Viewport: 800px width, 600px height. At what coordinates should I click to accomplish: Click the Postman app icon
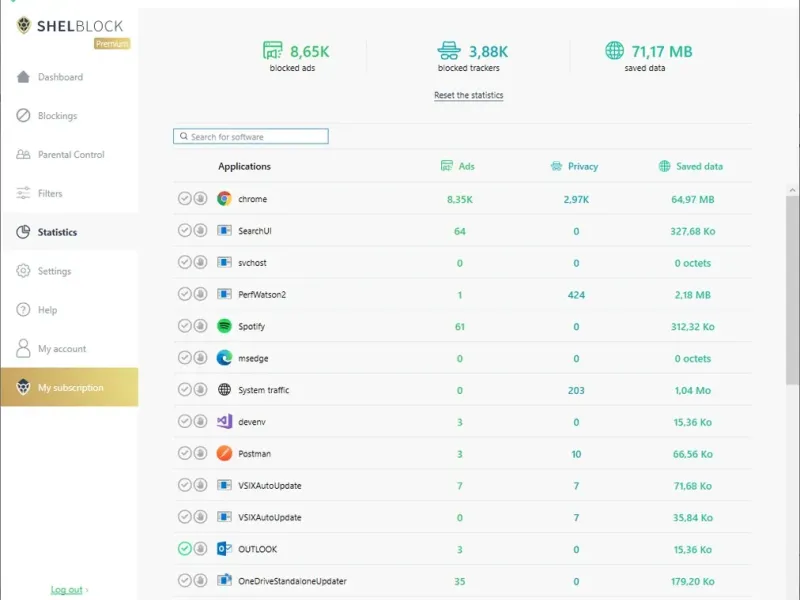point(225,453)
